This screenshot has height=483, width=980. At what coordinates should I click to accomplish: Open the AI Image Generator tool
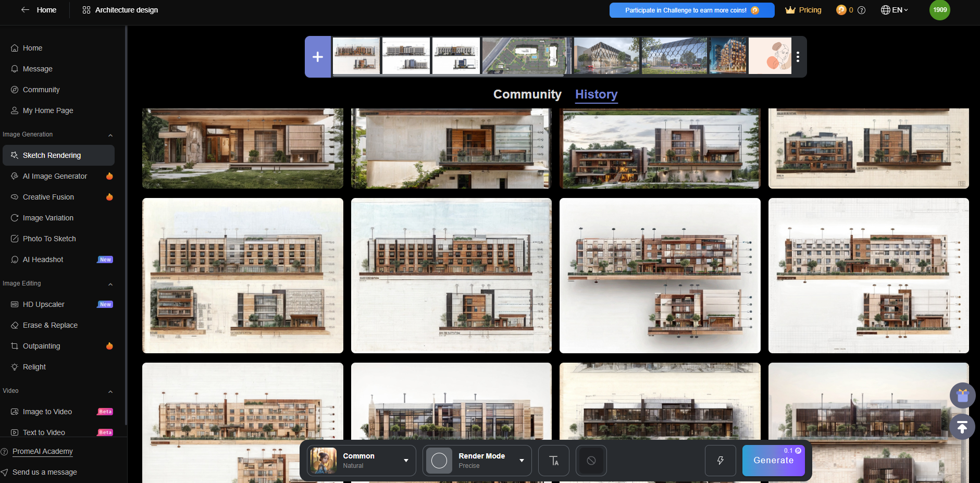55,176
